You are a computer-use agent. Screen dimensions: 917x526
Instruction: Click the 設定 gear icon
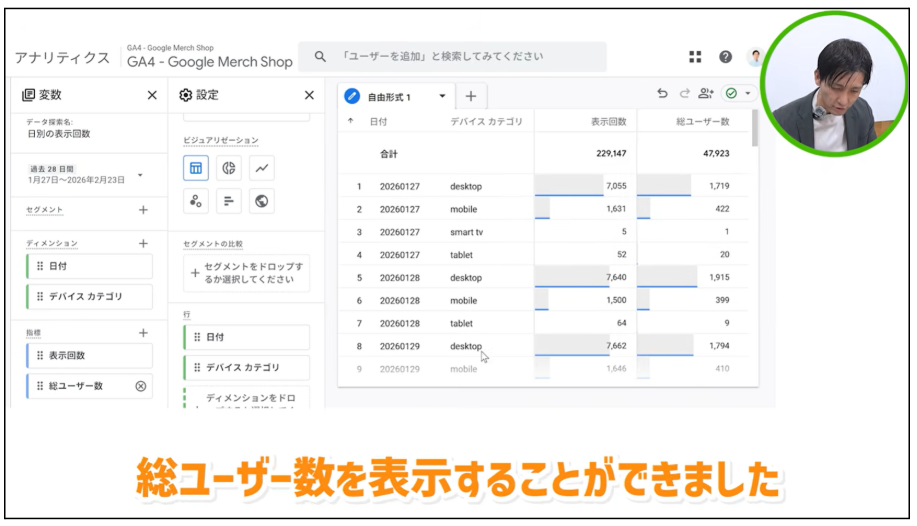point(185,95)
